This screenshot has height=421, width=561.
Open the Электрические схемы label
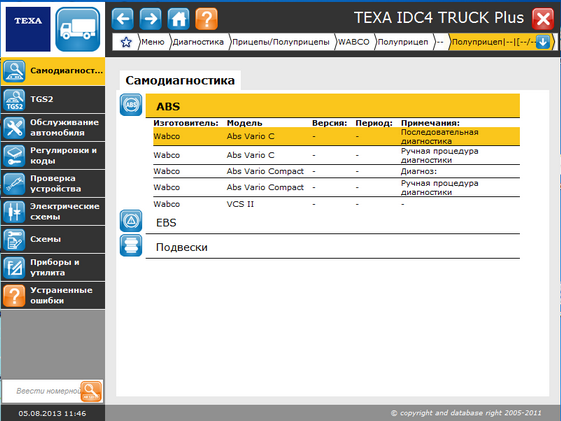(65, 212)
